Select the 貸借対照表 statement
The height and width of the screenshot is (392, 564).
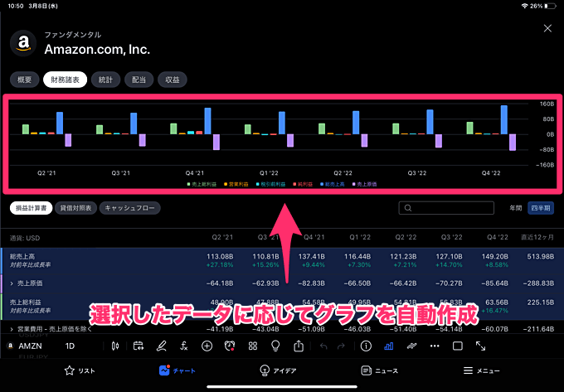75,208
